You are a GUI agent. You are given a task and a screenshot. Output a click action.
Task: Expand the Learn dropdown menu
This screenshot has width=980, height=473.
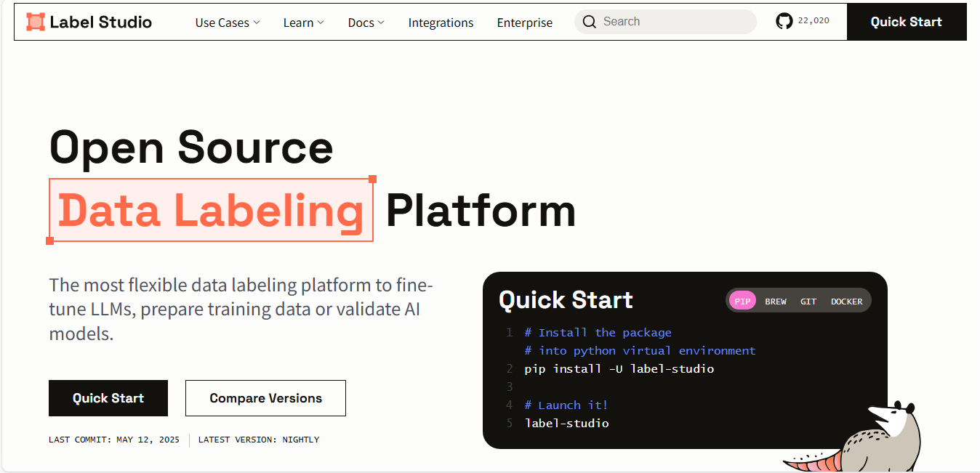click(303, 23)
